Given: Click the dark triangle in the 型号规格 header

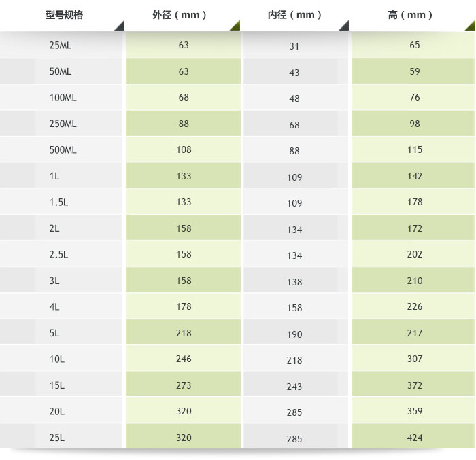Looking at the screenshot, I should [120, 26].
